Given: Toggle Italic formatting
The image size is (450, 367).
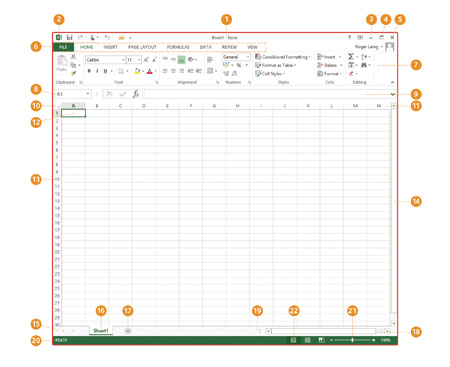Looking at the screenshot, I should pyautogui.click(x=97, y=71).
